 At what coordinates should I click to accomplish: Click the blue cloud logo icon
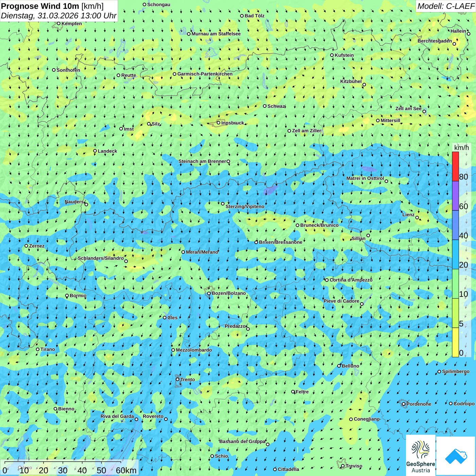(x=456, y=456)
